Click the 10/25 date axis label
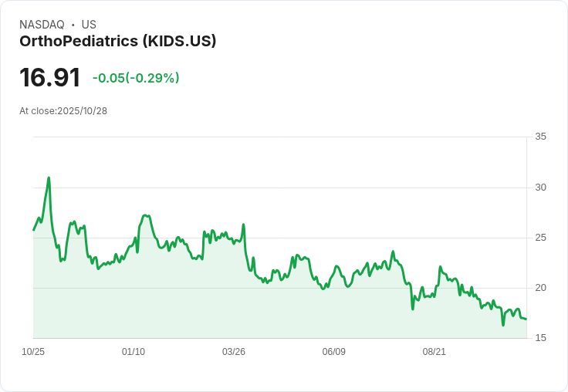The image size is (568, 392). [33, 352]
